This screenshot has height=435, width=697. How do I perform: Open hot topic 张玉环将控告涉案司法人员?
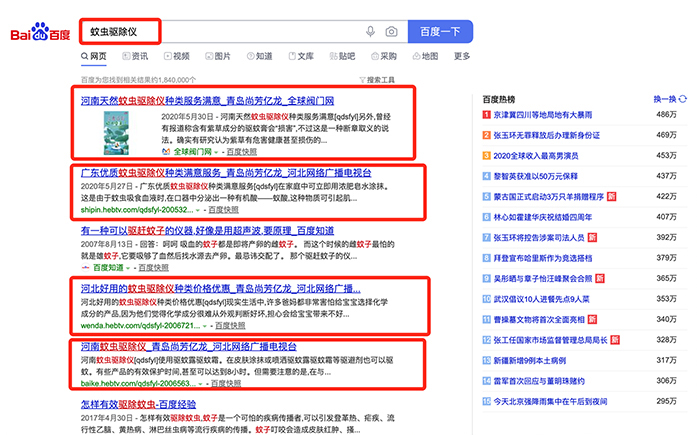point(539,238)
